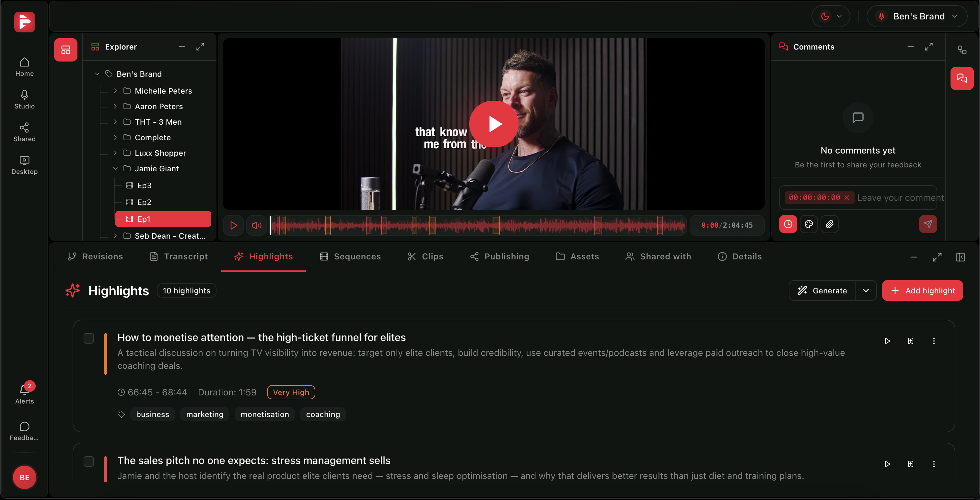Image resolution: width=980 pixels, height=500 pixels.
Task: Select the Shared icon in the left sidebar
Action: point(24,131)
